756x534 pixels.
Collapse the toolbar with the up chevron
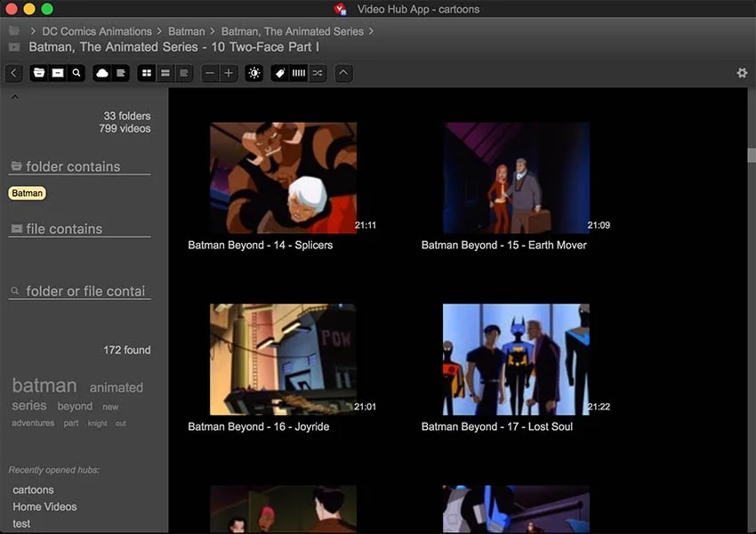(343, 73)
